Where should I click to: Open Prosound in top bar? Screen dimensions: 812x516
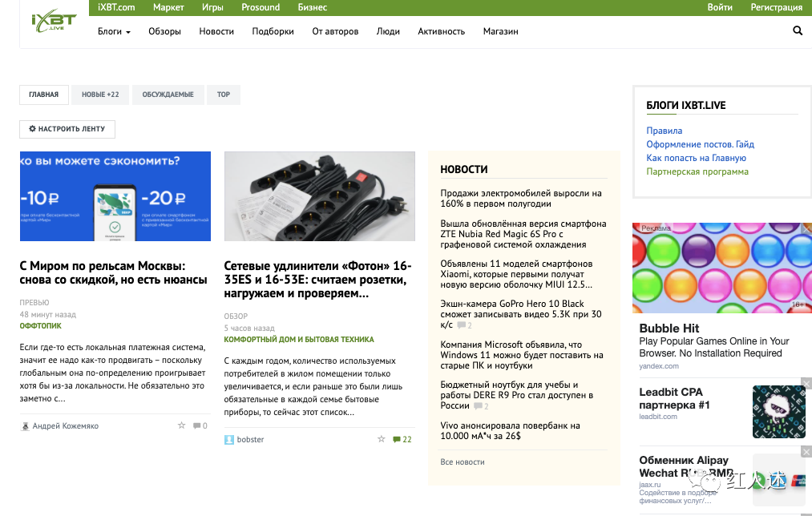coord(261,7)
